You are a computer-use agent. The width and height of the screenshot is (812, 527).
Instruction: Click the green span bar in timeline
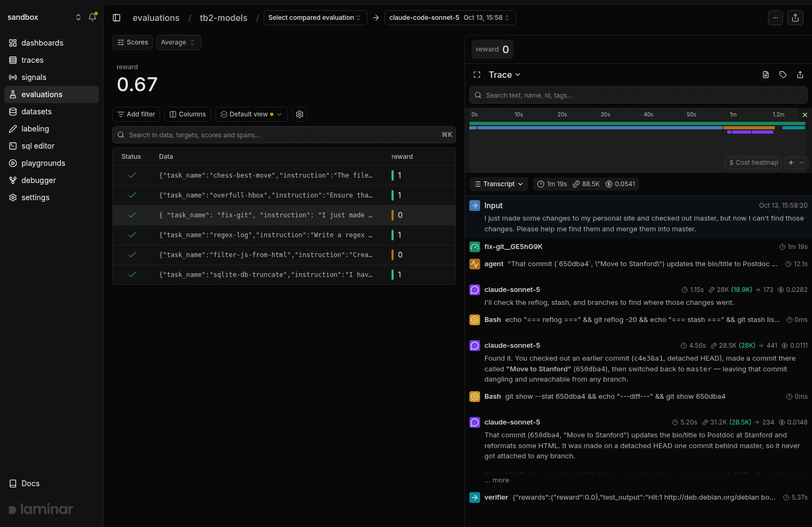637,123
